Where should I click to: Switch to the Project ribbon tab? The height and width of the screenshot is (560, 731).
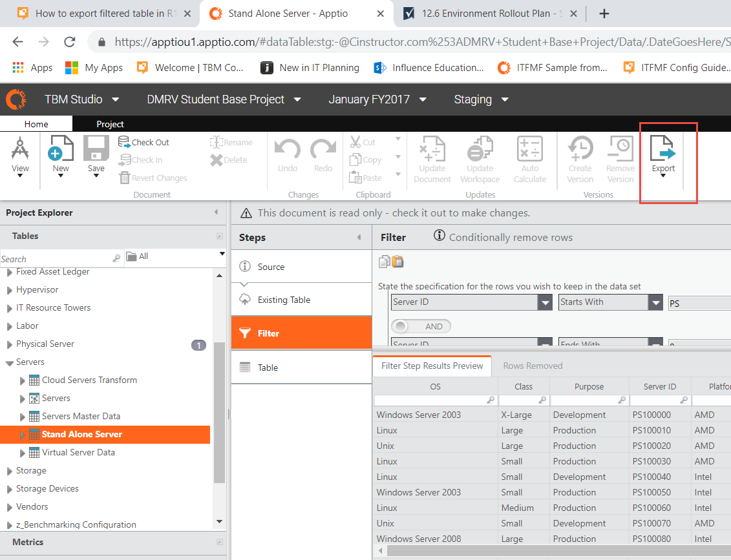(x=110, y=124)
